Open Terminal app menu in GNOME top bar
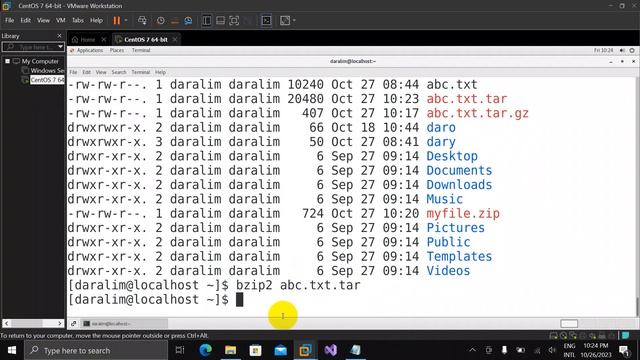This screenshot has width=640, height=360. coord(141,50)
